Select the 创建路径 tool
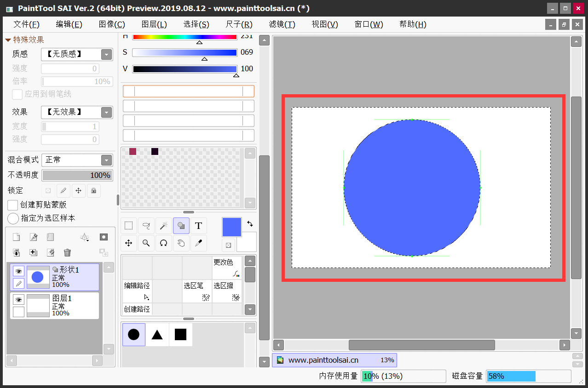Image resolution: width=588 pixels, height=388 pixels. [x=137, y=309]
